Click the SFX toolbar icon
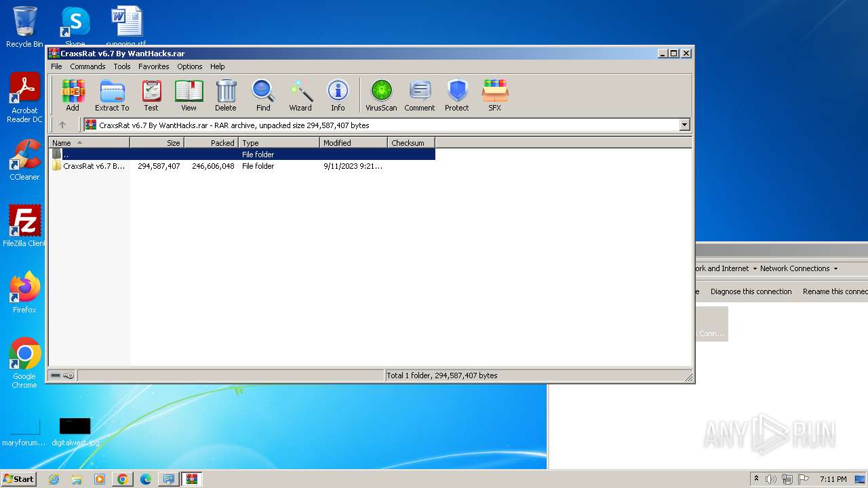Viewport: 868px width, 488px height. [495, 96]
